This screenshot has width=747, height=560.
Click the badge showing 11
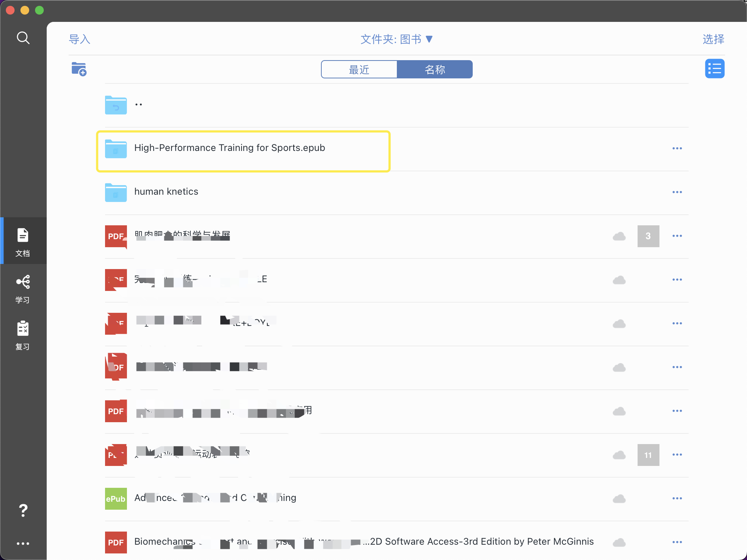(x=648, y=455)
